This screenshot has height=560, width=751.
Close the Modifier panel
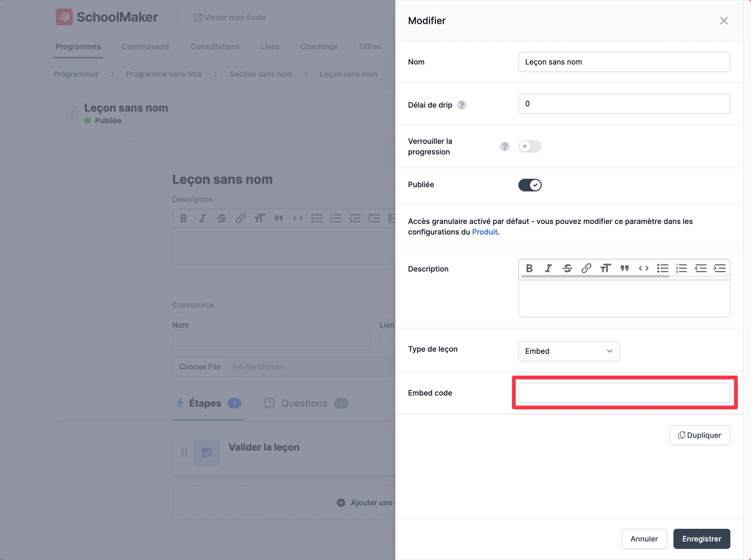(724, 21)
